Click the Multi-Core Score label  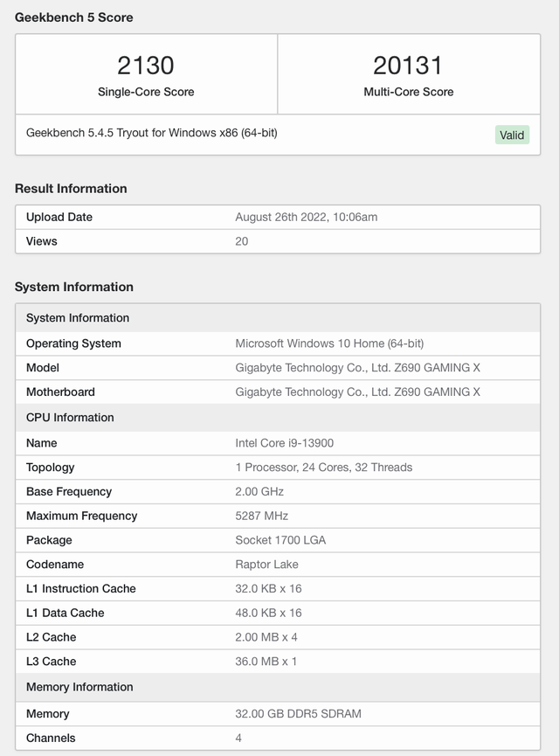(409, 92)
